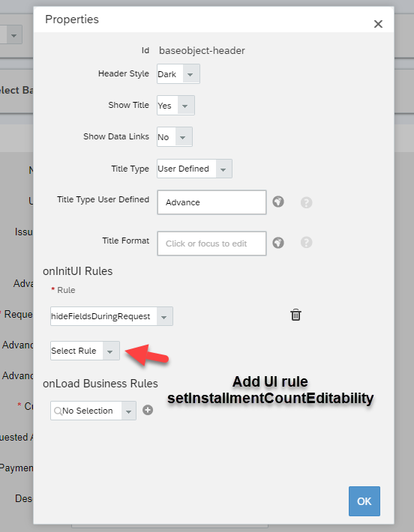414x532 pixels.
Task: Delete the hideFieldsDuringRequest rule with trash icon
Action: (295, 315)
